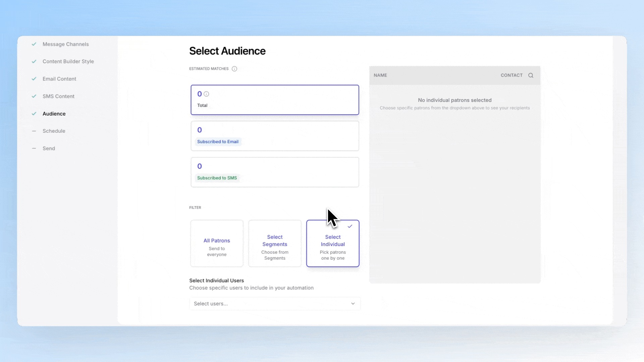
Task: Select the All Patrons filter option
Action: (217, 244)
